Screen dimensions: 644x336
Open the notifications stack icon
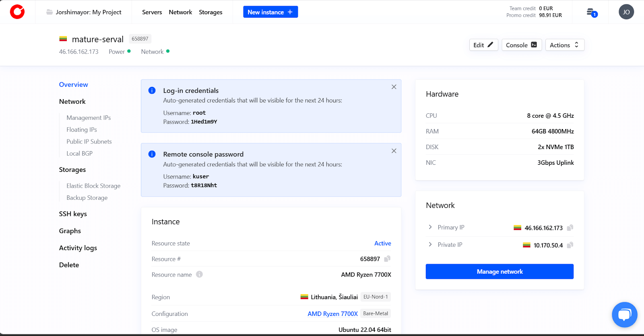(591, 12)
